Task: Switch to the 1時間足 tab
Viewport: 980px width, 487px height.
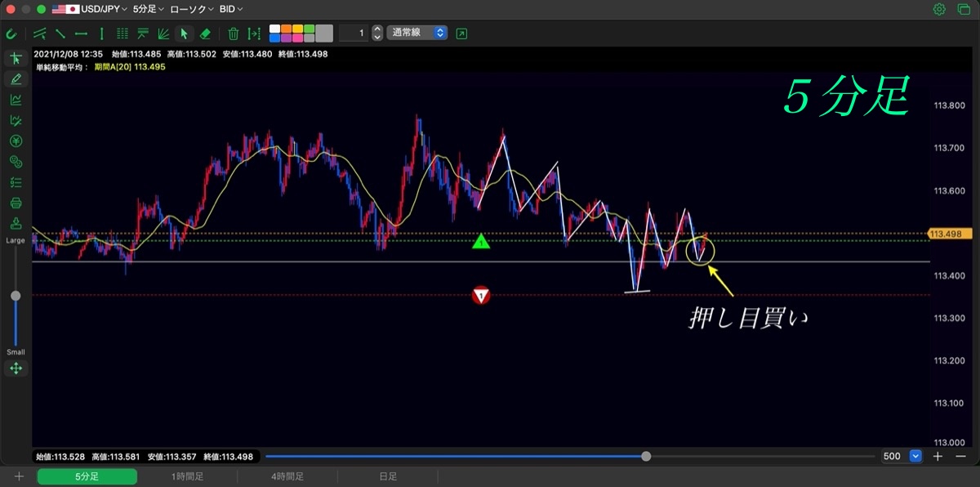Action: [187, 476]
